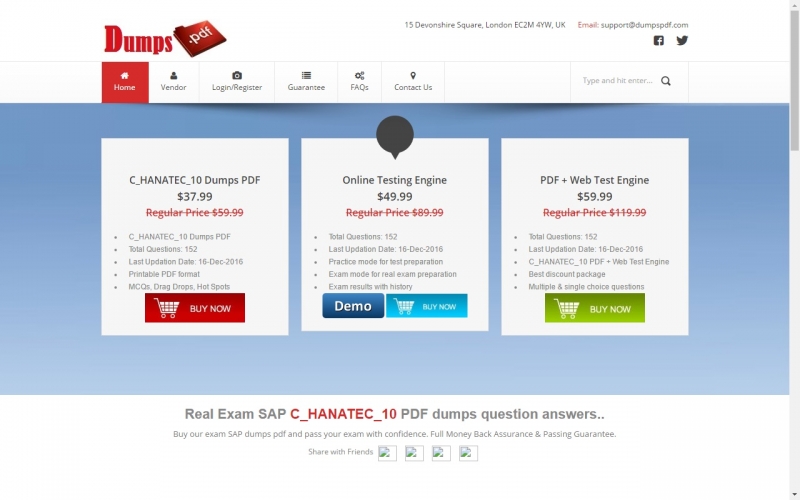The image size is (800, 500).
Task: Open the Twitter bird icon
Action: click(x=682, y=40)
